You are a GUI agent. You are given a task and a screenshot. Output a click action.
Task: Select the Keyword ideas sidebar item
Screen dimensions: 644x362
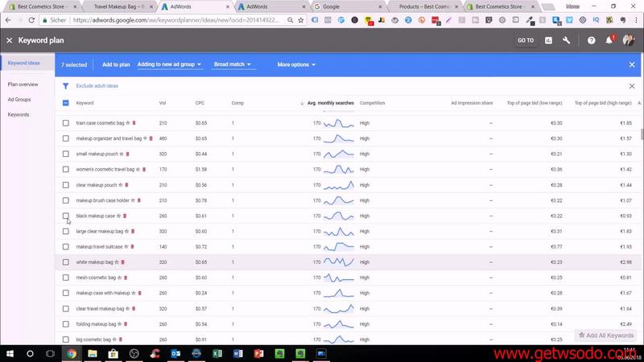(x=24, y=63)
